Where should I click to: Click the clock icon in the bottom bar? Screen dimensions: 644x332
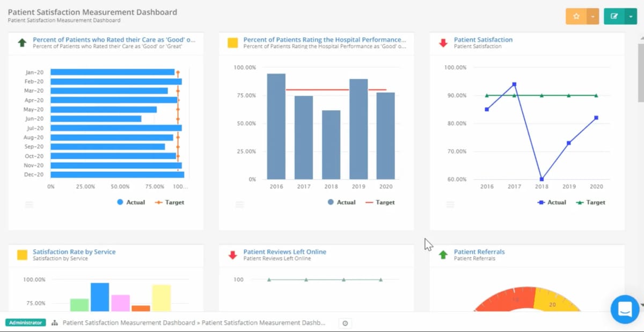pyautogui.click(x=345, y=323)
